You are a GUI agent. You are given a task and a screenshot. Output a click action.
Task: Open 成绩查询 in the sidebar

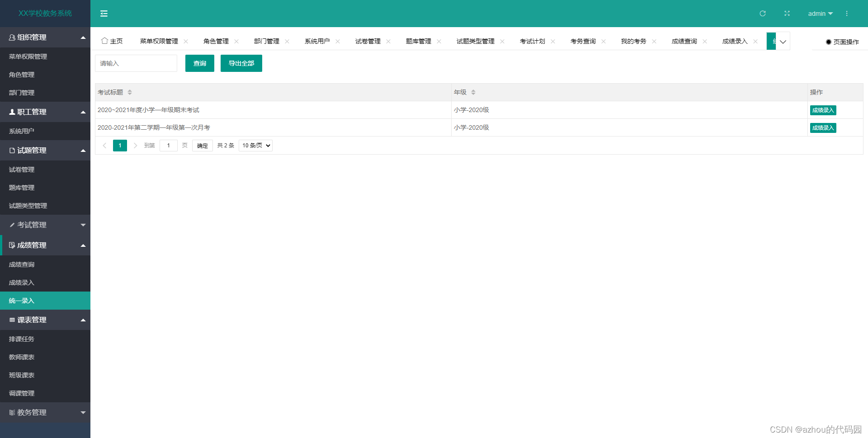(x=45, y=264)
